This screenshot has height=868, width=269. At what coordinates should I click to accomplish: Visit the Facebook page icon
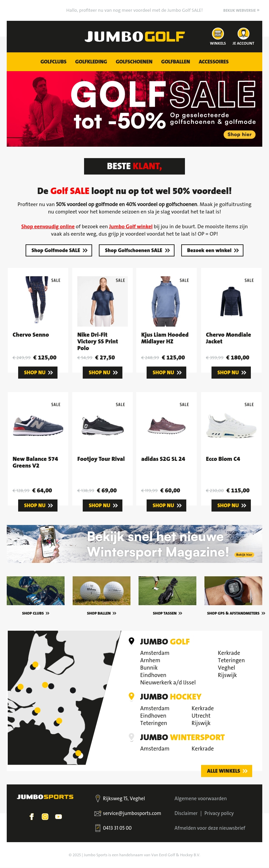[32, 816]
